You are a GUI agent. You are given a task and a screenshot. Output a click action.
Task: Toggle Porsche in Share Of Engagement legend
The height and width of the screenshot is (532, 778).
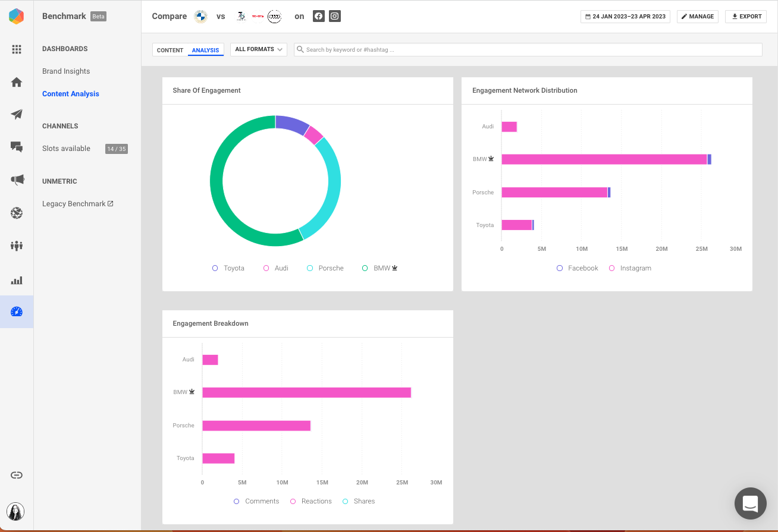click(325, 268)
